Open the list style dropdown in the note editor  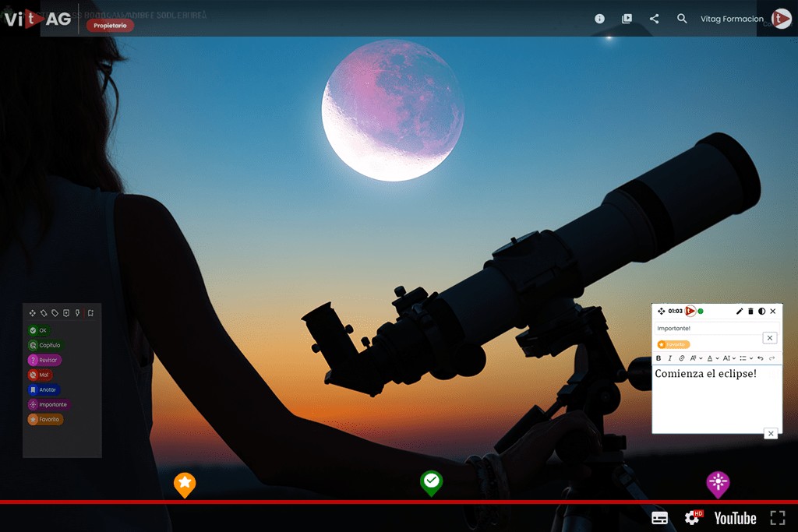(x=746, y=358)
